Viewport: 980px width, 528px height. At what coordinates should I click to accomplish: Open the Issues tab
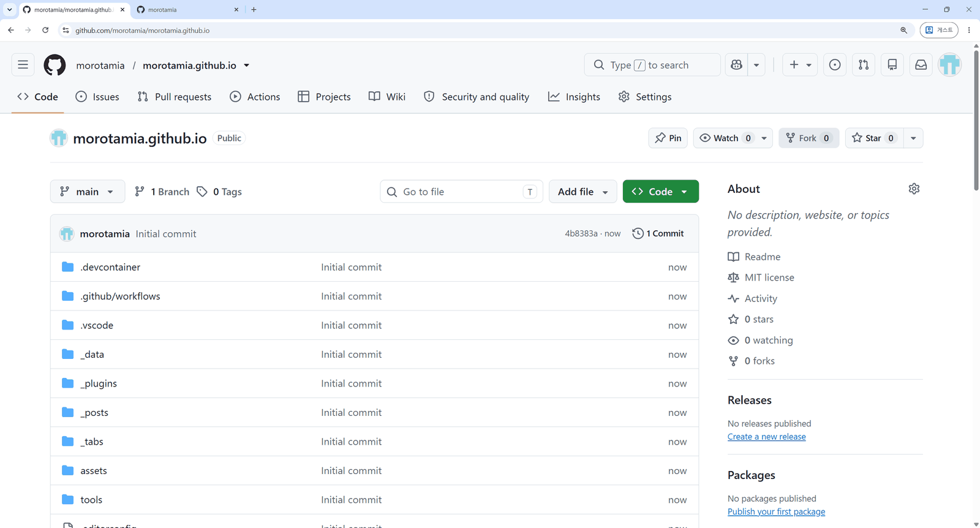click(x=97, y=97)
